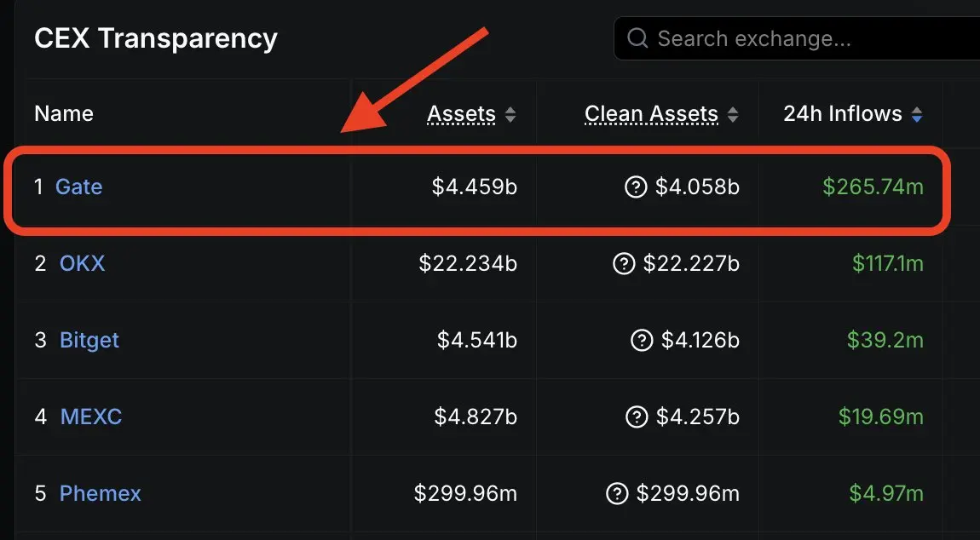Sort by the Assets column header
Viewport: 980px width, 540px height.
coord(461,114)
